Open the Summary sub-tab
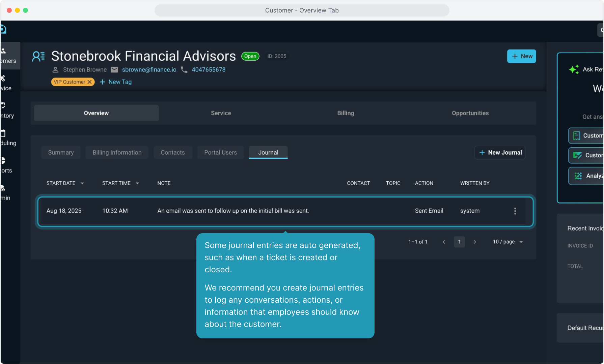Viewport: 604px width, 364px height. [61, 153]
